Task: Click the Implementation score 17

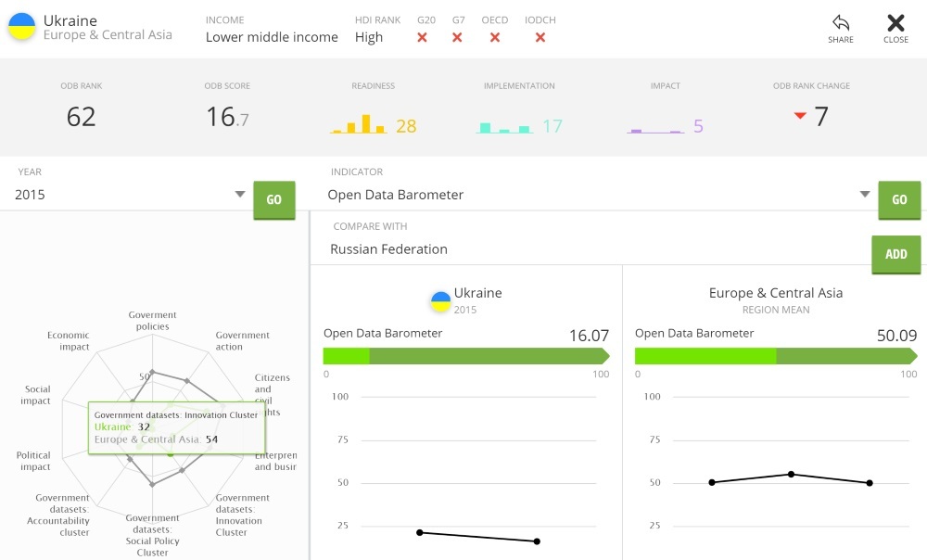Action: point(552,126)
